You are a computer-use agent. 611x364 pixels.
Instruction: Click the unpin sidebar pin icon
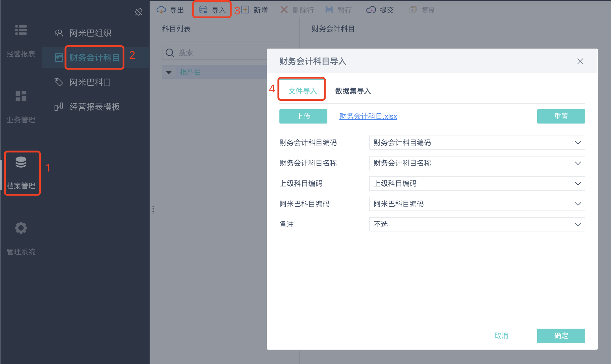pyautogui.click(x=138, y=12)
